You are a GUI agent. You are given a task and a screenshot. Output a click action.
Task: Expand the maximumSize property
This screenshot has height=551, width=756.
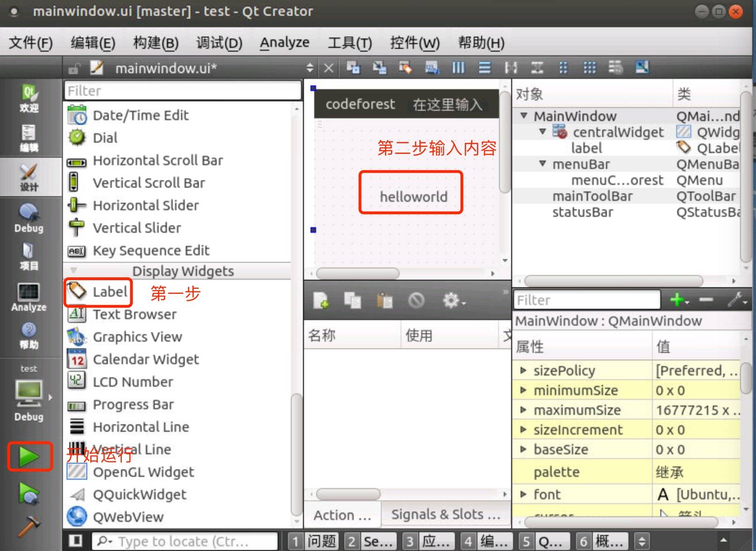coord(523,410)
